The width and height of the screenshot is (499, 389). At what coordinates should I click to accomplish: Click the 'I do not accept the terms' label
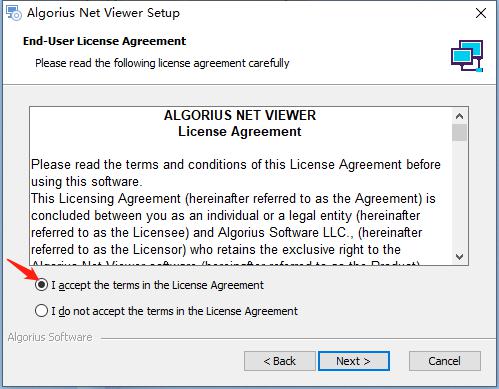coord(174,311)
